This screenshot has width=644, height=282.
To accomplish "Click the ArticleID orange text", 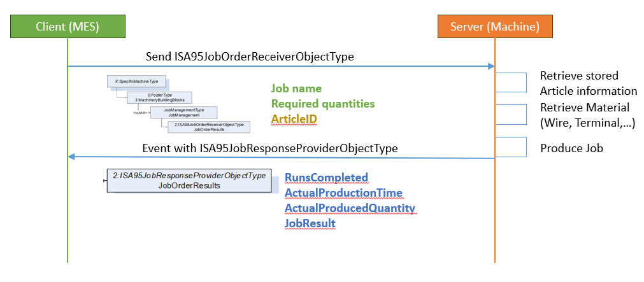I will [294, 119].
